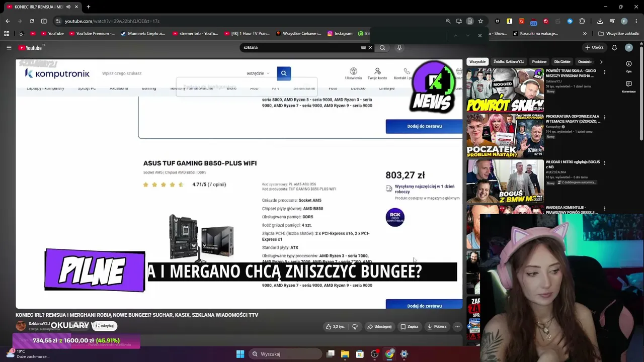This screenshot has height=362, width=644.
Task: Clear the YouTube search query
Action: tap(370, 48)
